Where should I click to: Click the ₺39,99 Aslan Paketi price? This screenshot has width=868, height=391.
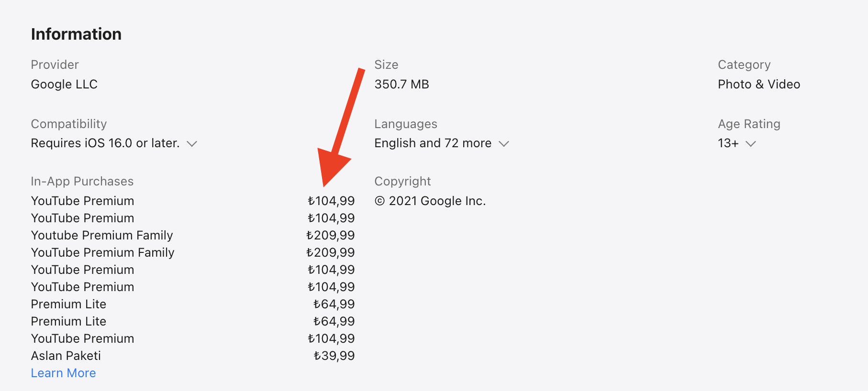(x=334, y=356)
